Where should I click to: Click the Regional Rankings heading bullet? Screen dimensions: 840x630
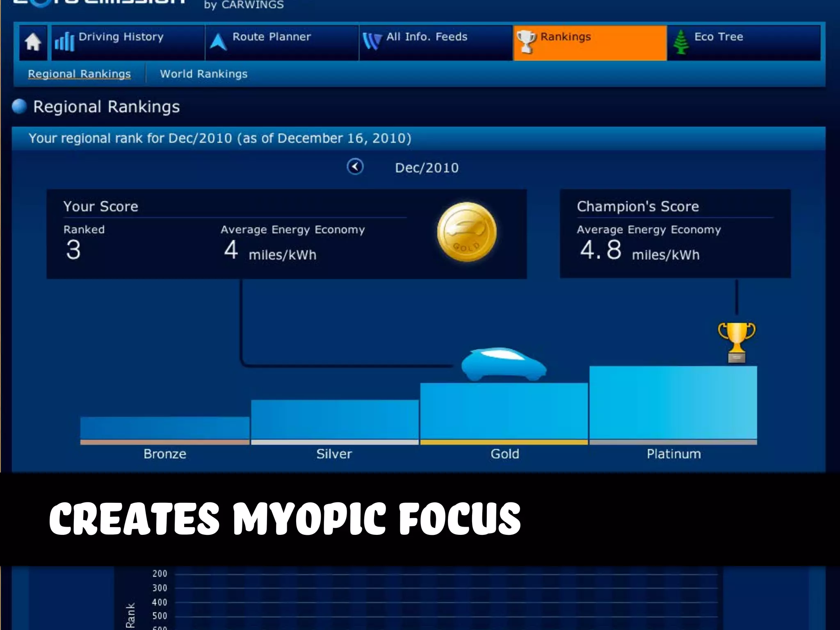[19, 106]
